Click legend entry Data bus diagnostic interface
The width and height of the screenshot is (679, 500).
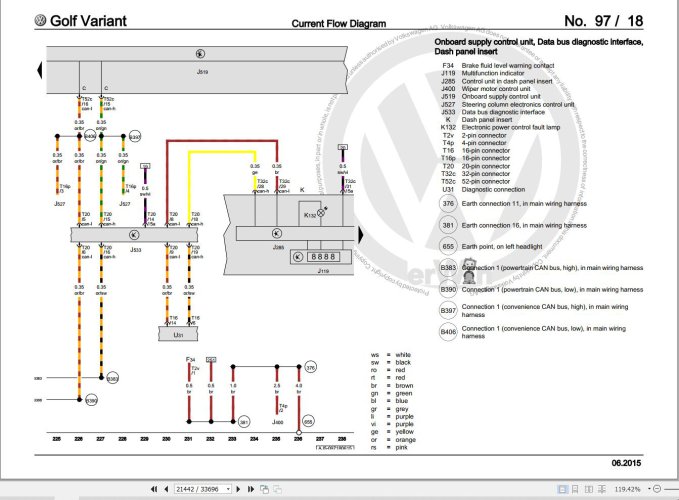pyautogui.click(x=503, y=112)
